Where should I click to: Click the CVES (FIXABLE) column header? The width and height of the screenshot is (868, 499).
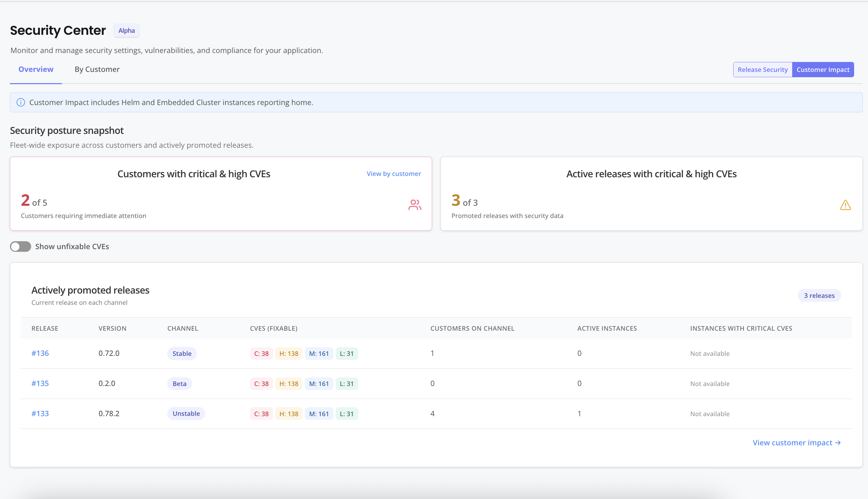(x=273, y=328)
